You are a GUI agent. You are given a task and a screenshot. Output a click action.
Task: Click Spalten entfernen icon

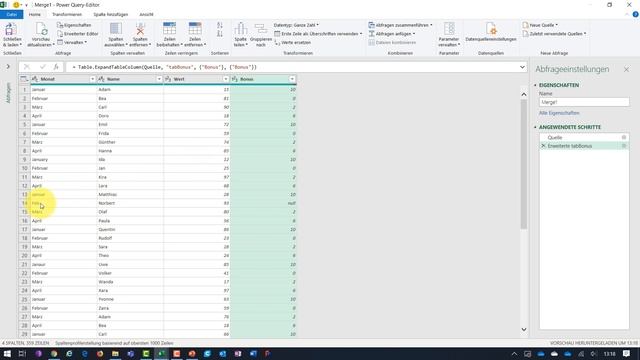[x=140, y=29]
